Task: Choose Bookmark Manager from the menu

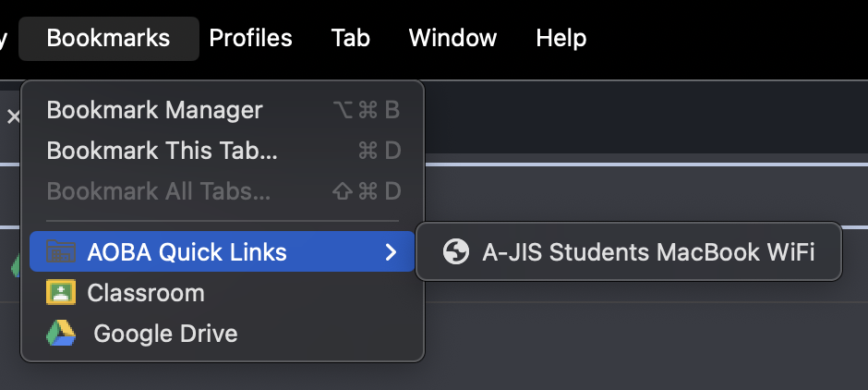Action: click(154, 110)
